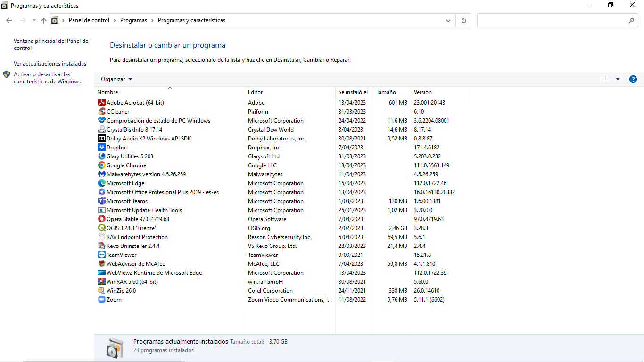Sort by Tamaño column header
Screen dimensions: 644x362
click(x=386, y=92)
